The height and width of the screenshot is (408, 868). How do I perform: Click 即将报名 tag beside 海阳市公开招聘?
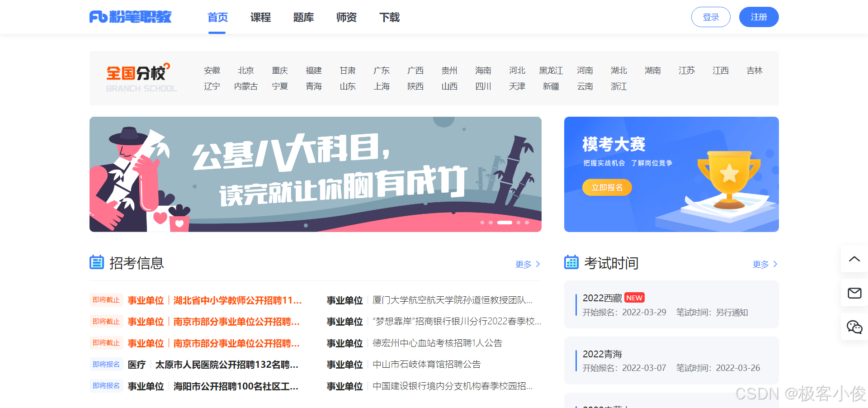coord(106,386)
